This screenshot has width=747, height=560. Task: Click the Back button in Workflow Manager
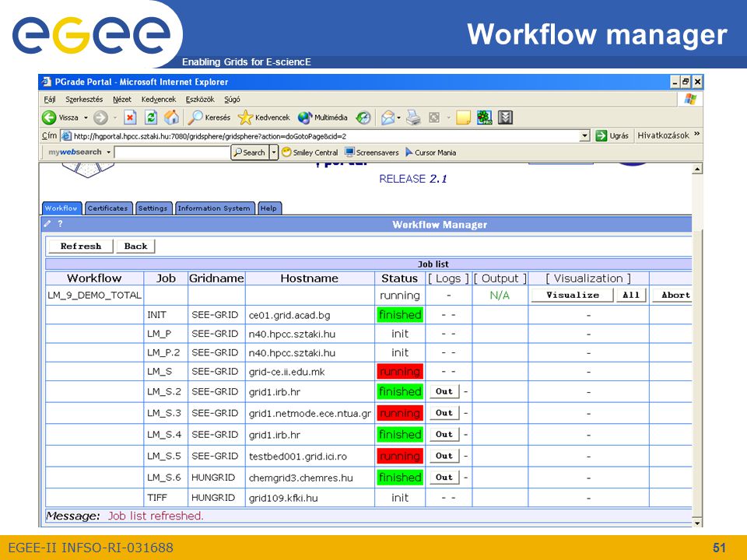(x=135, y=247)
